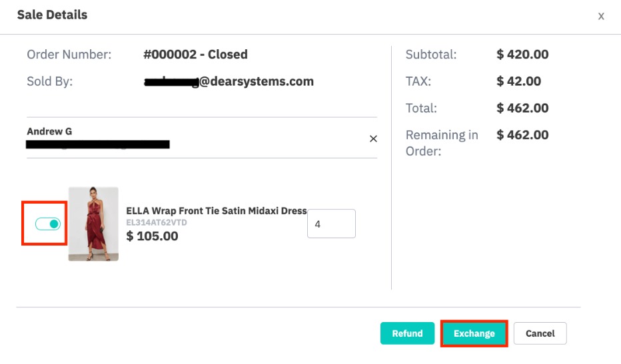Cancel out of the sale details

click(540, 333)
